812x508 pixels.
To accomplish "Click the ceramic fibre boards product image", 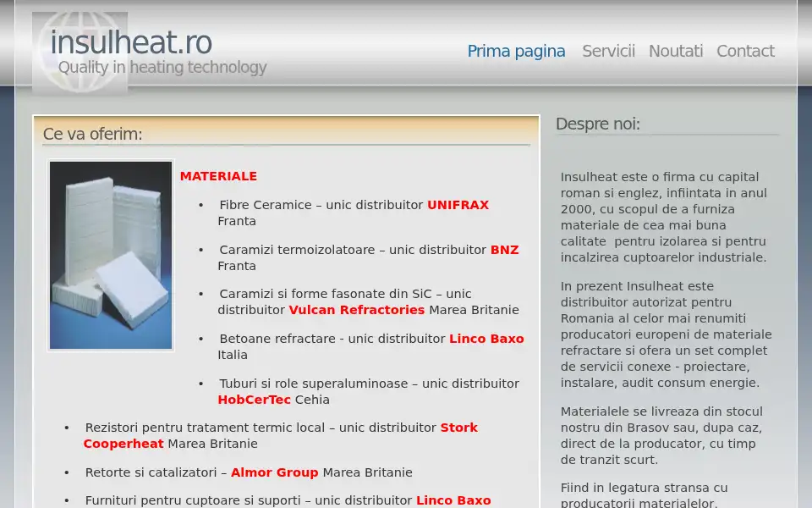I will pos(111,255).
